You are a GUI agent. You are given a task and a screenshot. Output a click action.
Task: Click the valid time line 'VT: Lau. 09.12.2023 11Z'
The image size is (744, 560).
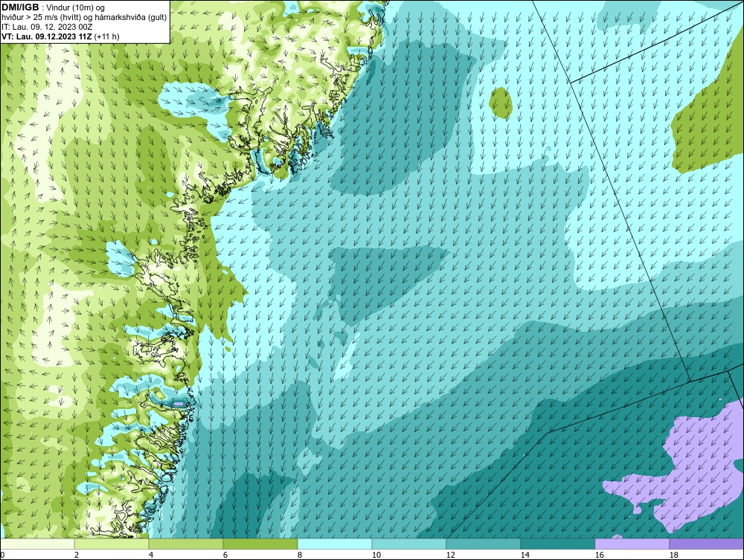(46, 36)
